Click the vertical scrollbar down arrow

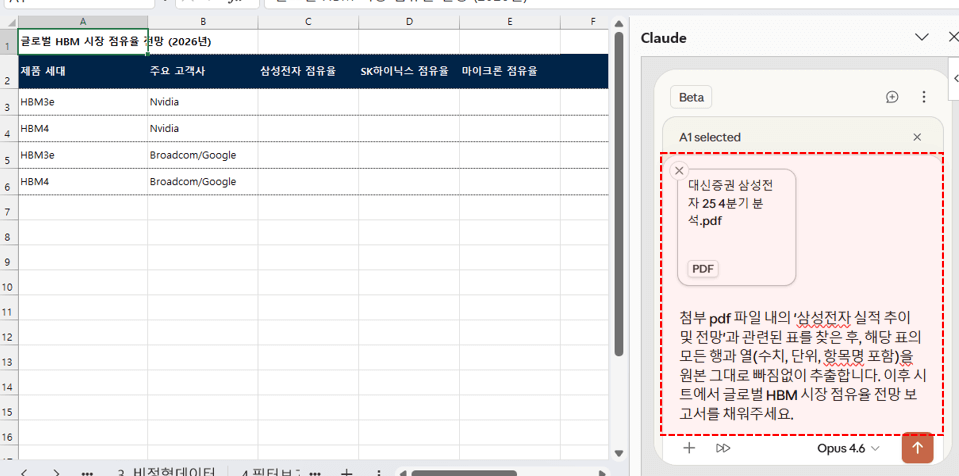[618, 453]
